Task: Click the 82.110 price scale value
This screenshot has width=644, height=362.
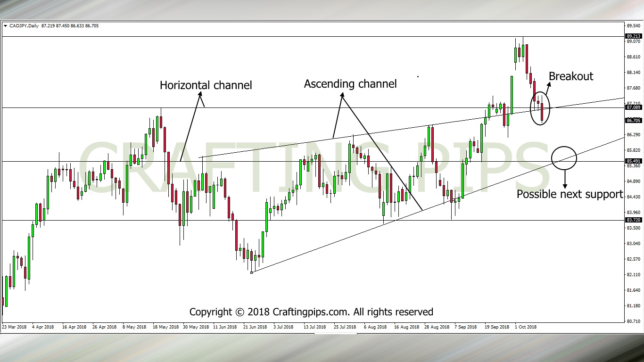Action: point(633,275)
